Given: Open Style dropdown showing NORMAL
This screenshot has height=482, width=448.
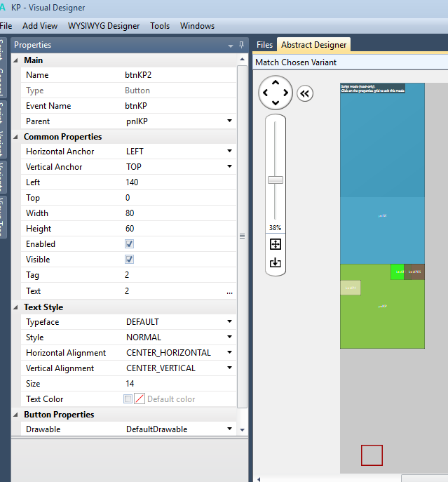Looking at the screenshot, I should point(229,337).
